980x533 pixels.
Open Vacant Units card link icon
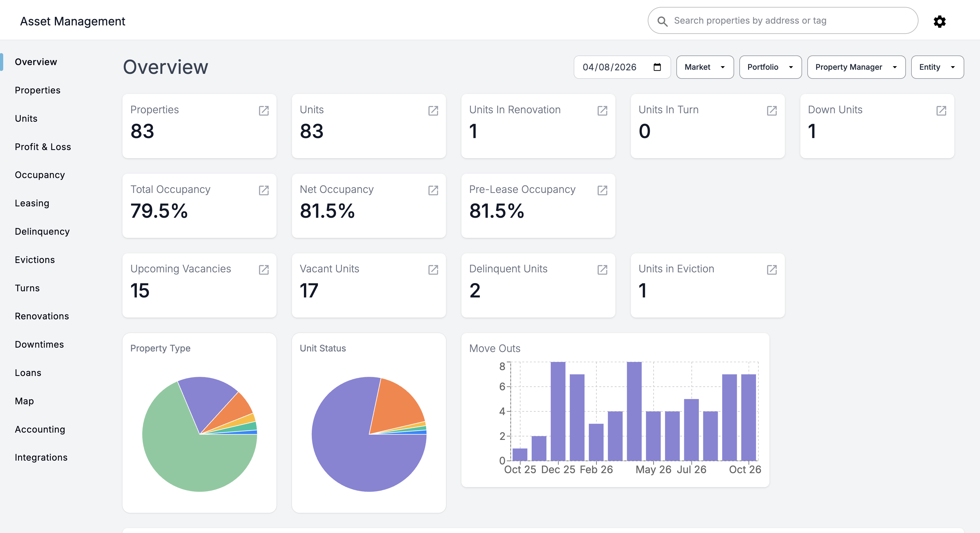433,270
